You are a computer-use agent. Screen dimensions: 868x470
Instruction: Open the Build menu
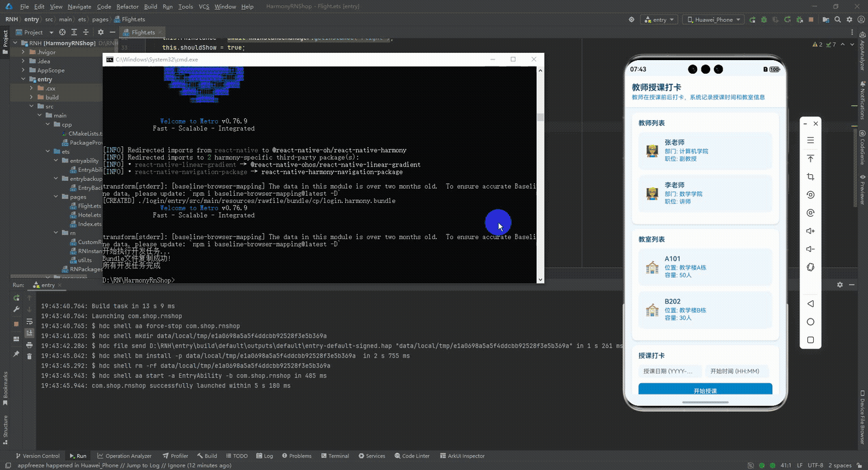[x=151, y=7]
